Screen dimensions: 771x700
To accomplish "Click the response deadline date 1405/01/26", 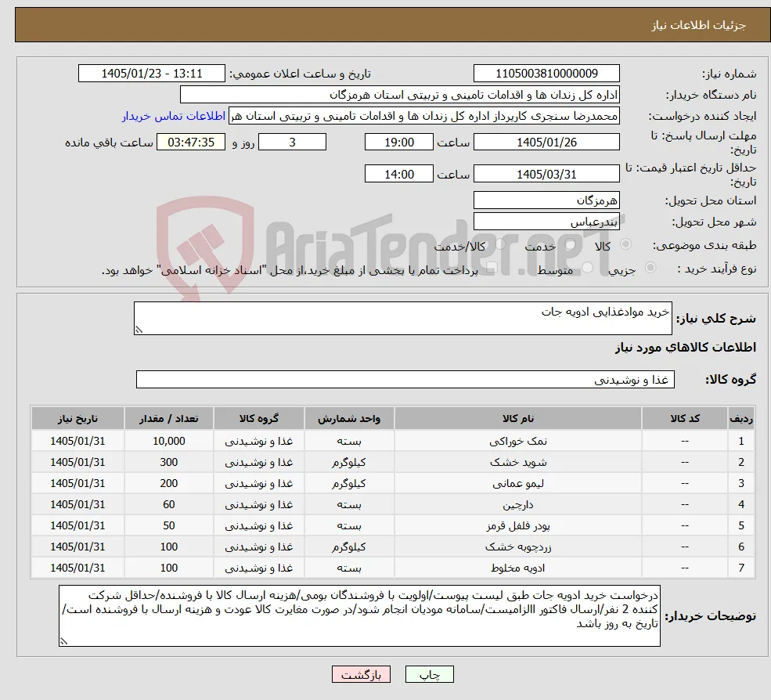I will pos(546,143).
